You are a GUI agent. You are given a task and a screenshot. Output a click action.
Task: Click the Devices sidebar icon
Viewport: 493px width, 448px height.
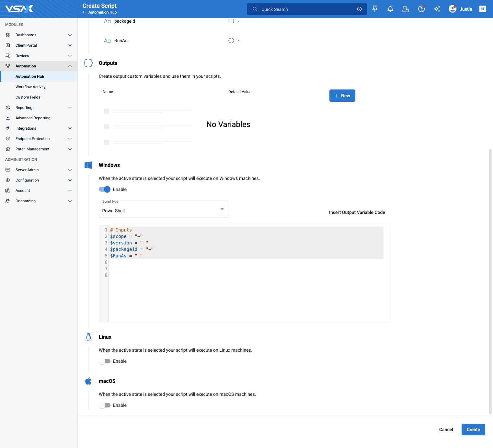coord(8,56)
